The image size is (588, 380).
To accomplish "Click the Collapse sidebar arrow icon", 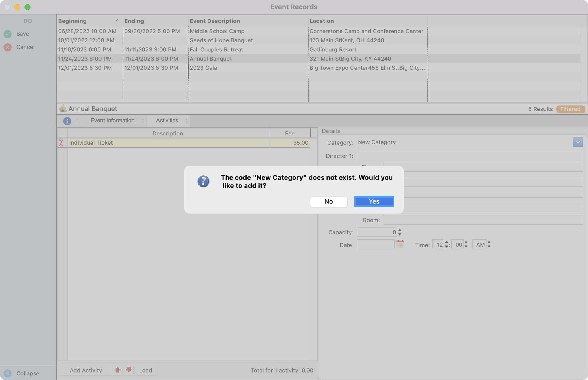I will pyautogui.click(x=8, y=373).
